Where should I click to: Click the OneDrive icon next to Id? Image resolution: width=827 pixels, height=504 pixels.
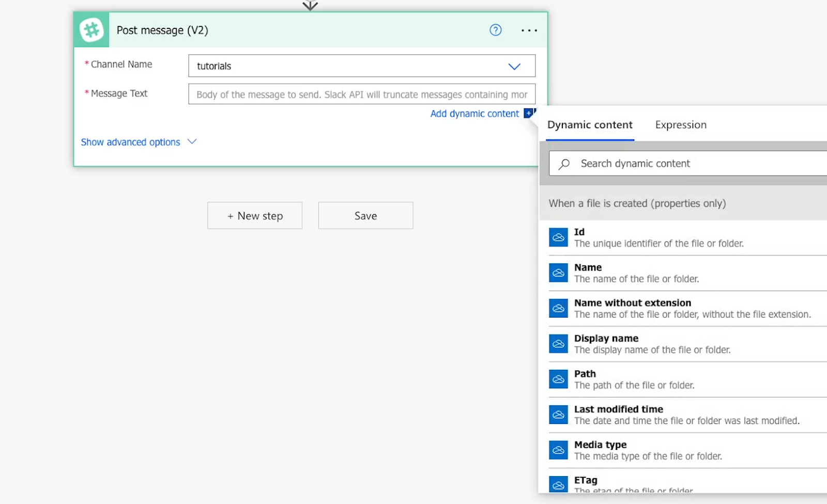(x=558, y=238)
